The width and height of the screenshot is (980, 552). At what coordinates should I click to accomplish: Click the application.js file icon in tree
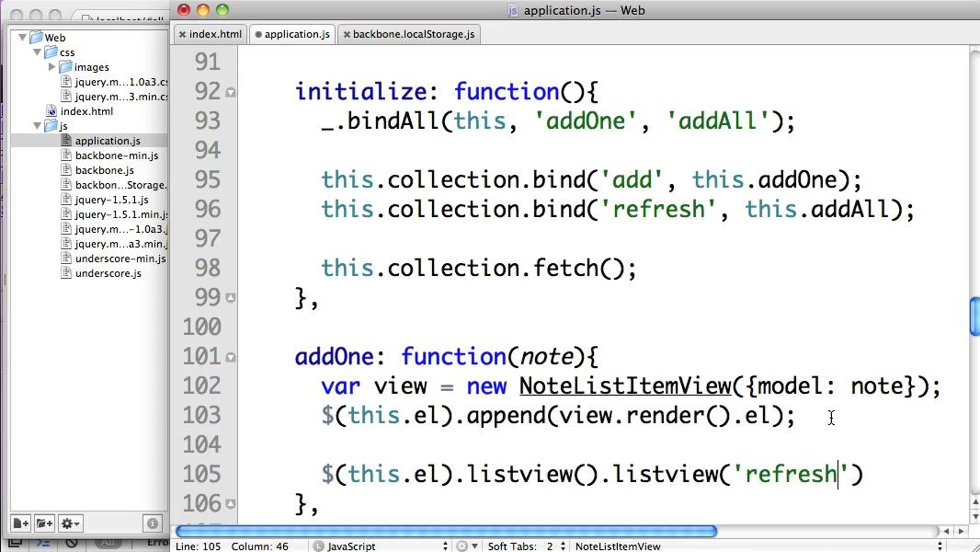pyautogui.click(x=66, y=141)
